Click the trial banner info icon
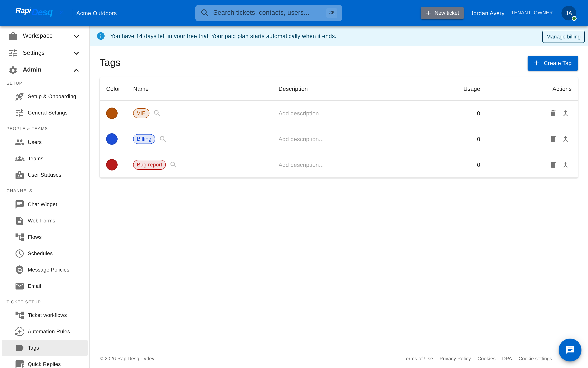Viewport: 588px width, 368px height. point(101,36)
